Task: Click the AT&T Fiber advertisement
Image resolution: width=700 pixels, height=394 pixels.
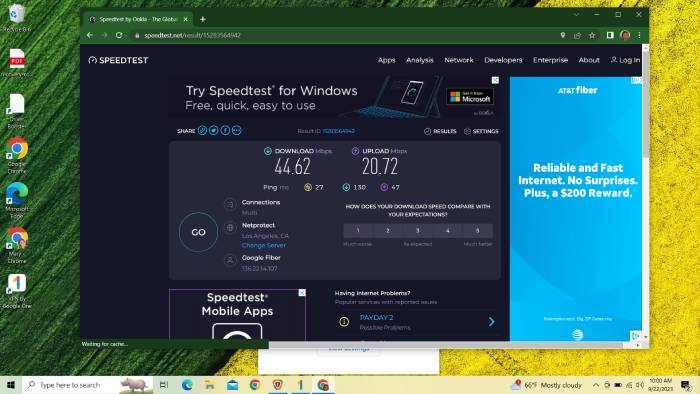Action: click(x=576, y=209)
